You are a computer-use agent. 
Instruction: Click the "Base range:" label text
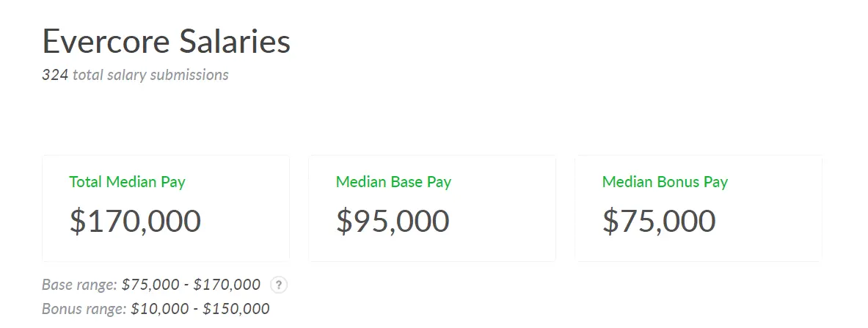click(80, 285)
